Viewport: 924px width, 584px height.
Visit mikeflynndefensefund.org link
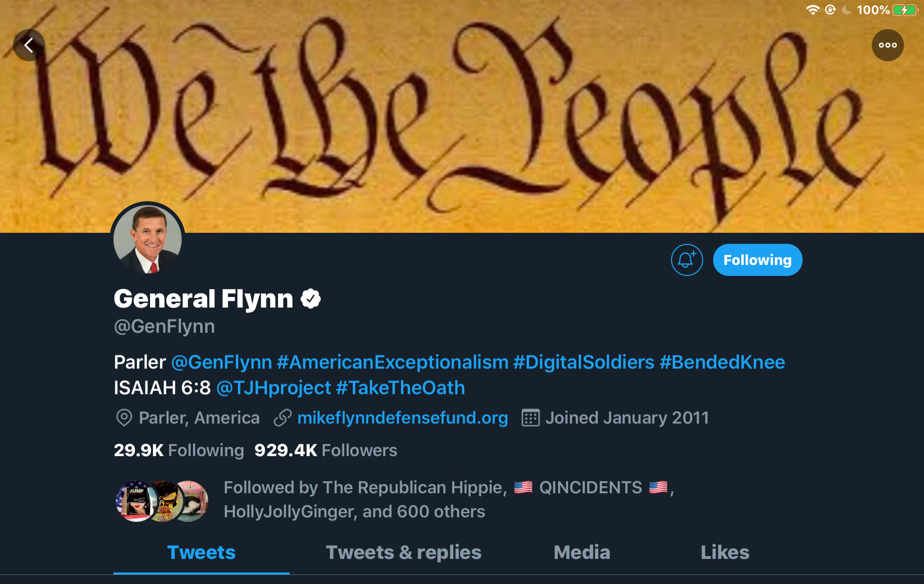[x=403, y=417]
